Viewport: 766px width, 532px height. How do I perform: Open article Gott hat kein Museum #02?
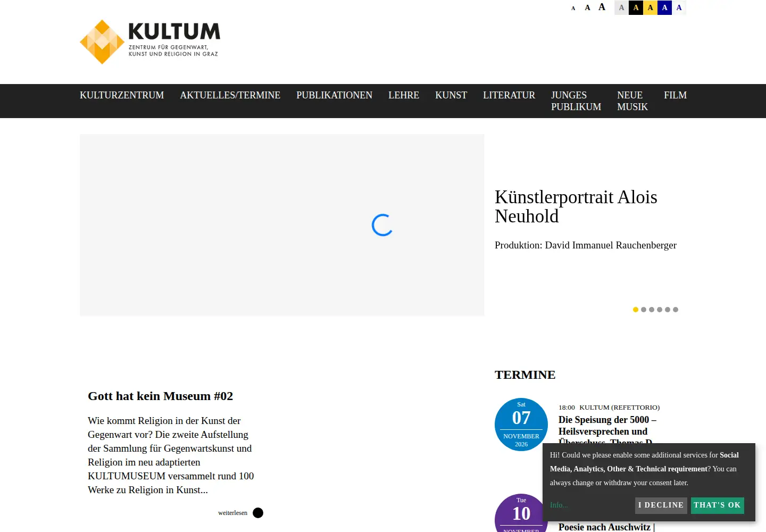tap(160, 396)
